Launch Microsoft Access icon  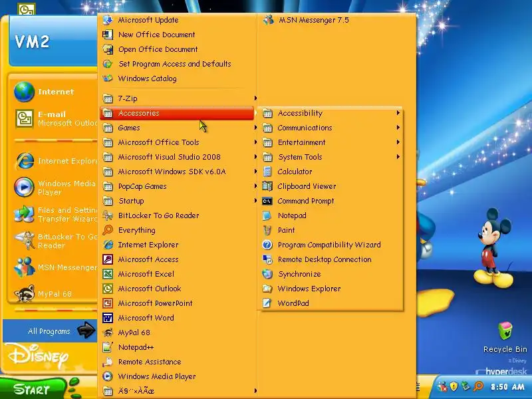(108, 259)
